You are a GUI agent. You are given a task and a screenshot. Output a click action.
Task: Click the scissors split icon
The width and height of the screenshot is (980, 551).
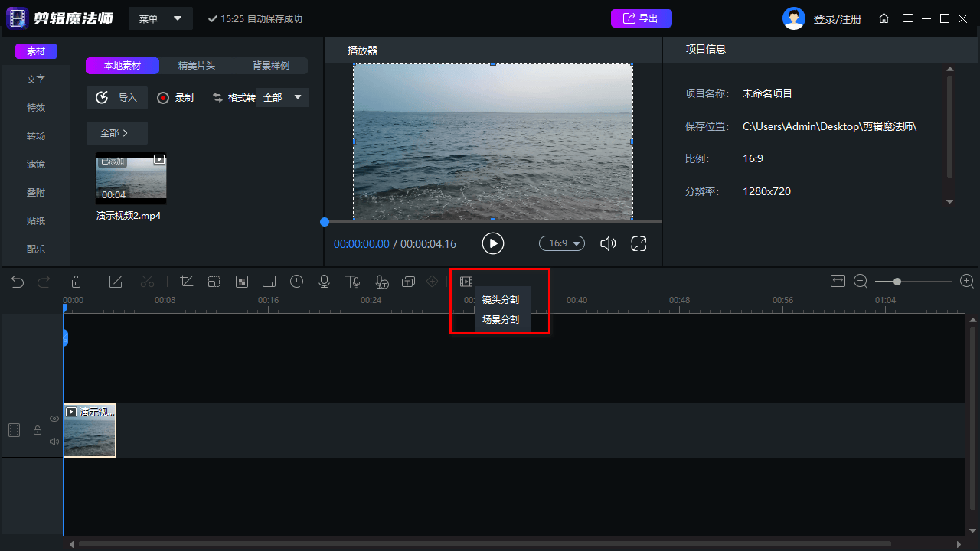pos(148,282)
